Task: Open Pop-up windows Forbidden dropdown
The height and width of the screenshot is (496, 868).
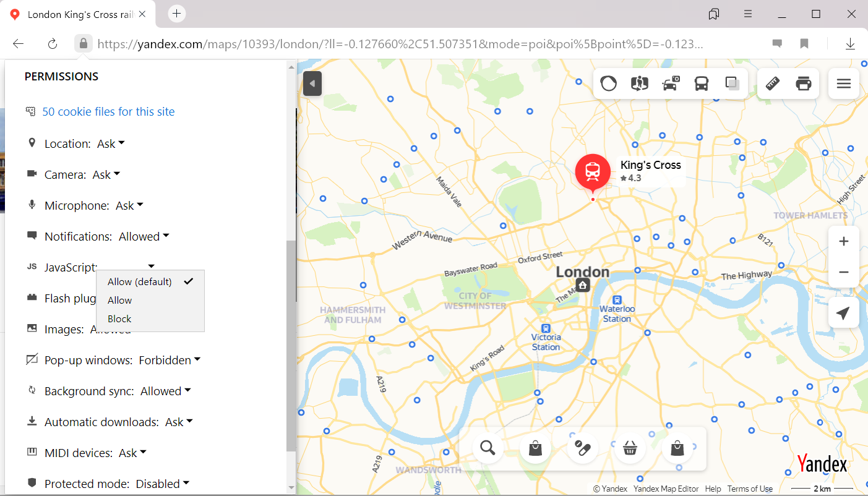Action: click(170, 360)
